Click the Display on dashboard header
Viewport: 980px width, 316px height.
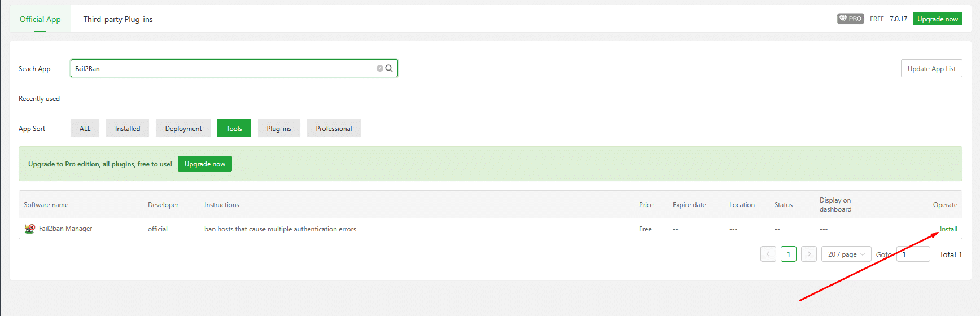coord(835,204)
